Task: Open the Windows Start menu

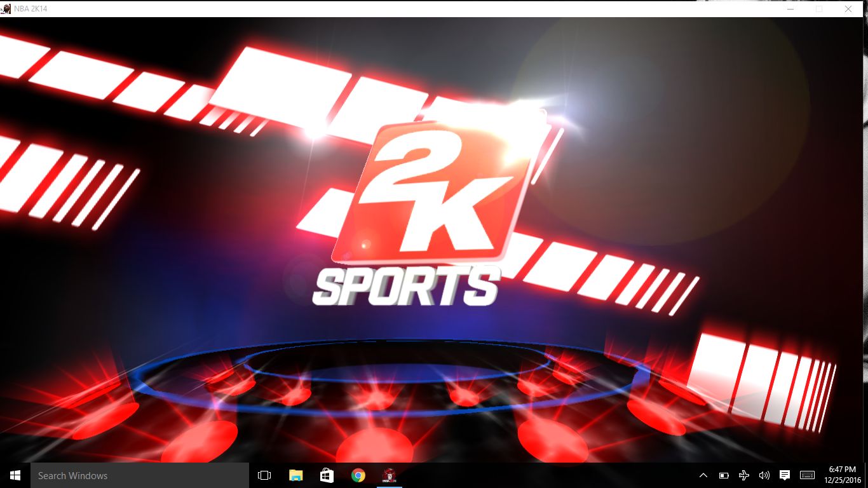Action: 15,475
